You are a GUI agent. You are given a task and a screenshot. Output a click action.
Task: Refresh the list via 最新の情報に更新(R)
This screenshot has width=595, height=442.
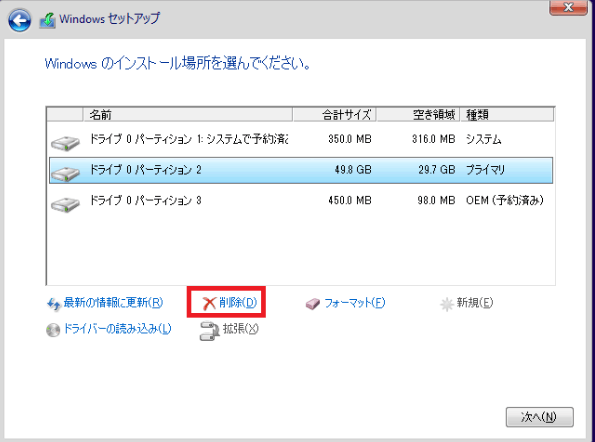click(x=113, y=302)
